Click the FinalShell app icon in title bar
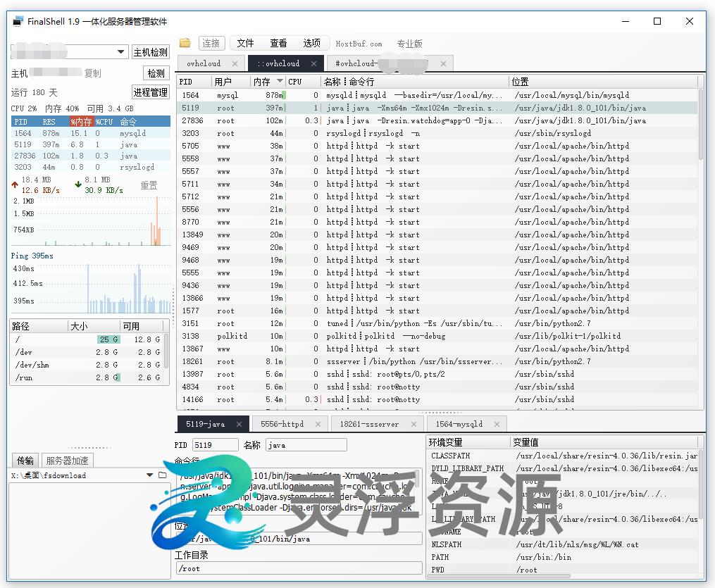715x588 pixels. coord(18,21)
